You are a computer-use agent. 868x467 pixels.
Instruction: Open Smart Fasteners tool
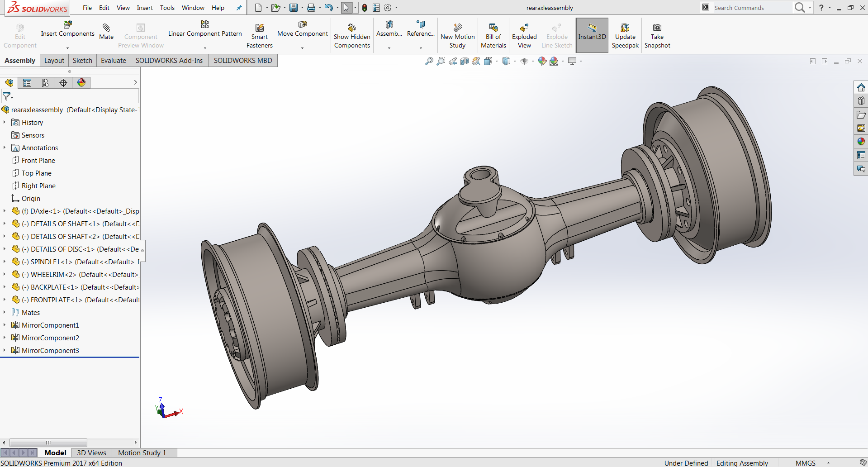[259, 28]
